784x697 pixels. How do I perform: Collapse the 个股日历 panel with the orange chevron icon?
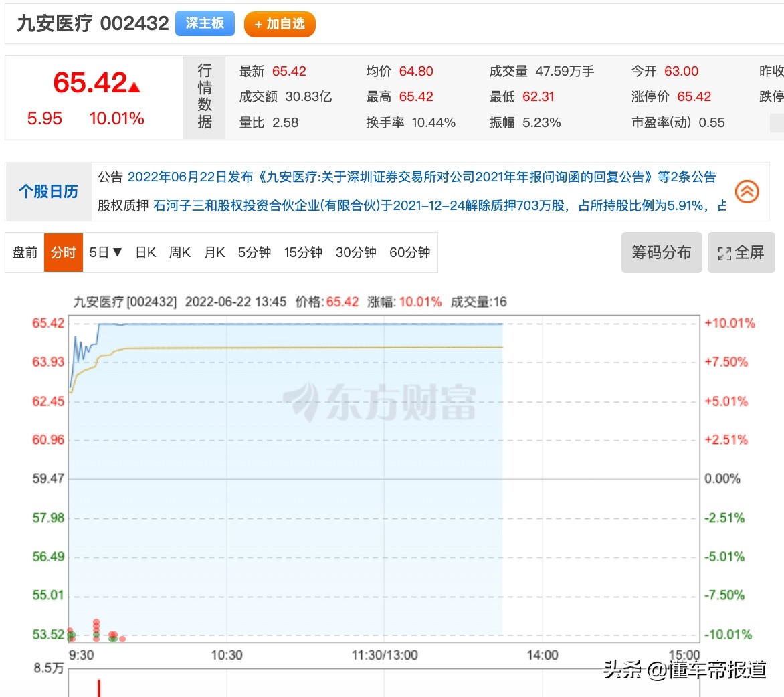point(747,191)
